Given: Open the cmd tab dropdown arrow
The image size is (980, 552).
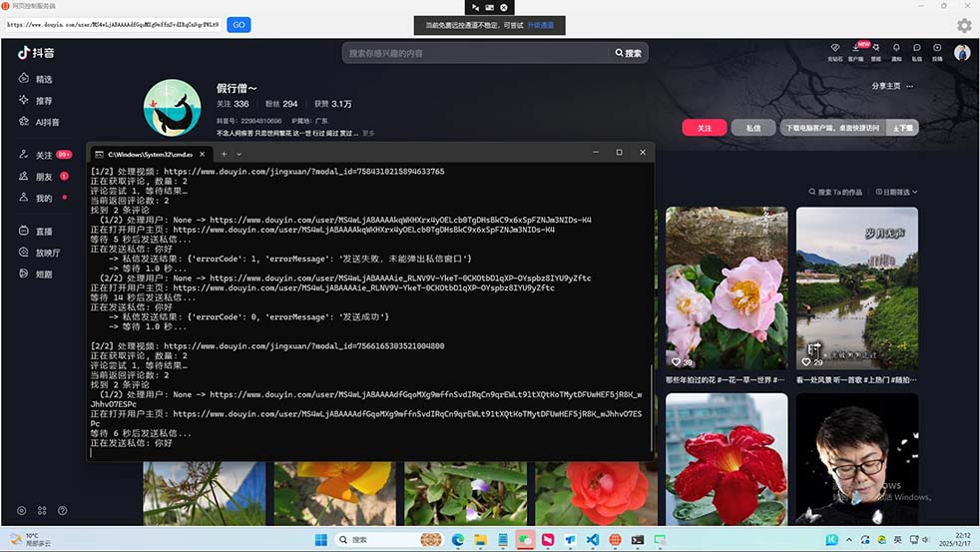Looking at the screenshot, I should pyautogui.click(x=239, y=154).
